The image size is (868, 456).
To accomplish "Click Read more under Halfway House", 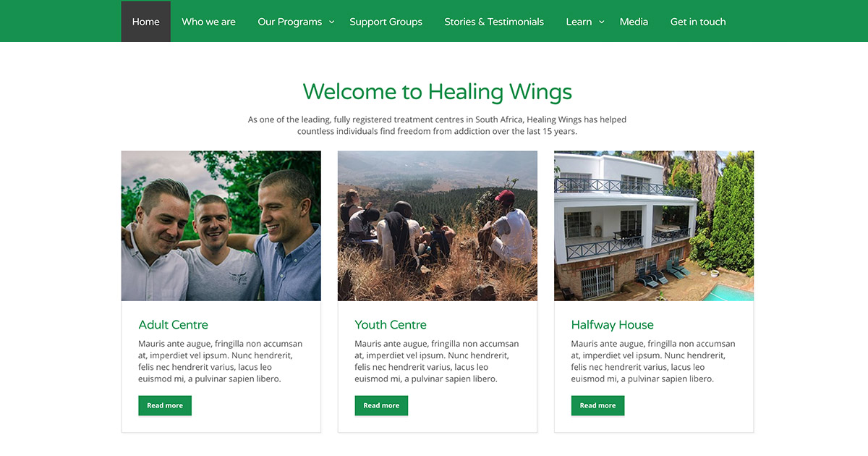I will pyautogui.click(x=597, y=405).
